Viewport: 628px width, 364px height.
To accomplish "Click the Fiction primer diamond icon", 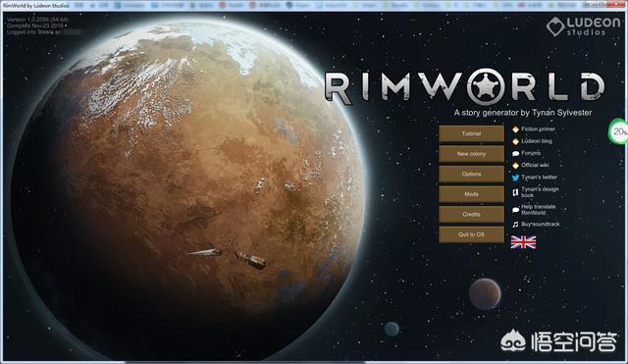I will pyautogui.click(x=515, y=130).
